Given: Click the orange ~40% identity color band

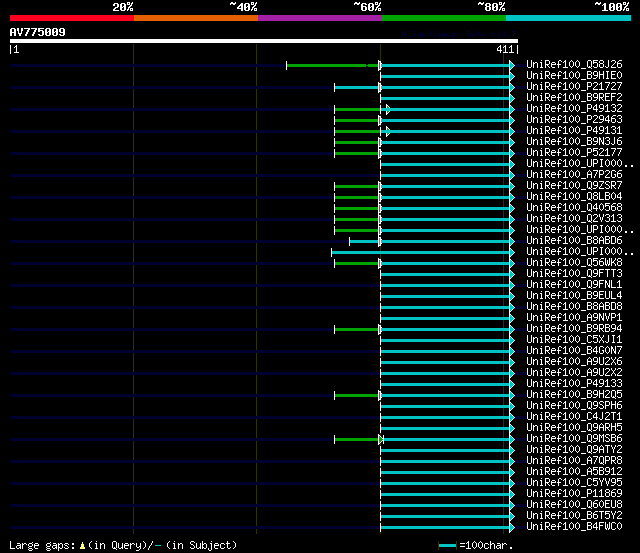Looking at the screenshot, I should (196, 18).
